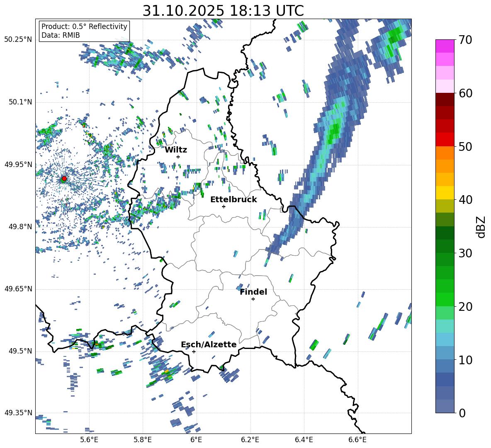Click the red radar site marker
The height and width of the screenshot is (448, 491).
click(x=64, y=178)
